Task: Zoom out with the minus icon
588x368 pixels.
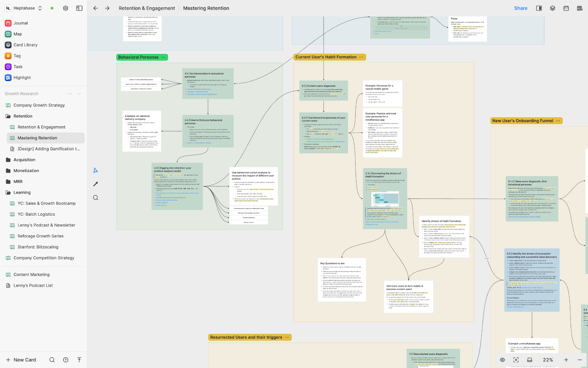Action: click(x=580, y=360)
